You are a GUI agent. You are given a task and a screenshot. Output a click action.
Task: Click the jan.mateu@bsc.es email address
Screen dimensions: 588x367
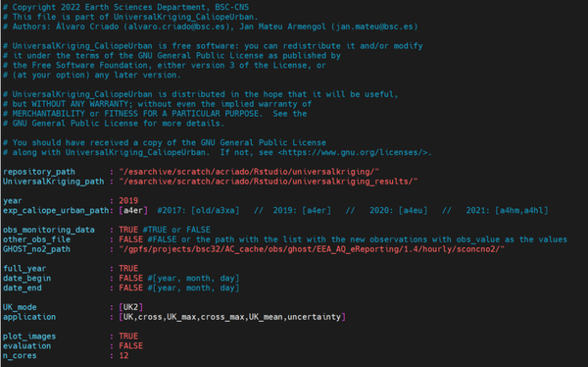(374, 26)
